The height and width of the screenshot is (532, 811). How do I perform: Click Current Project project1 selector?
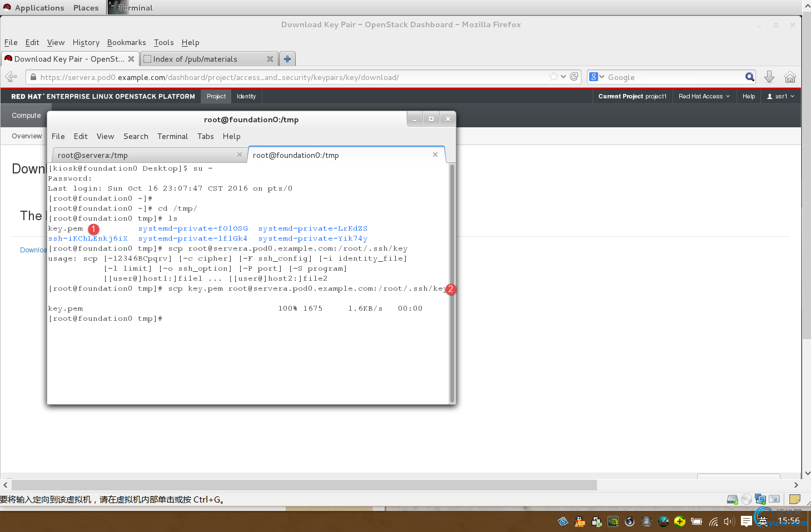pos(632,96)
